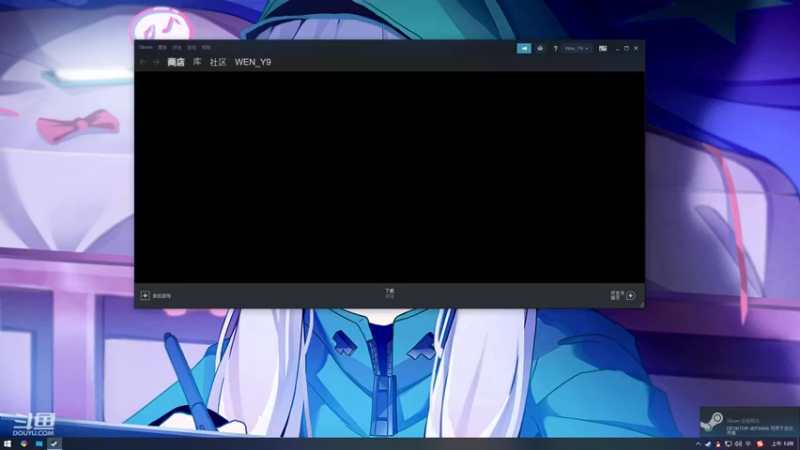
Task: Go back with the left arrow
Action: click(x=143, y=62)
